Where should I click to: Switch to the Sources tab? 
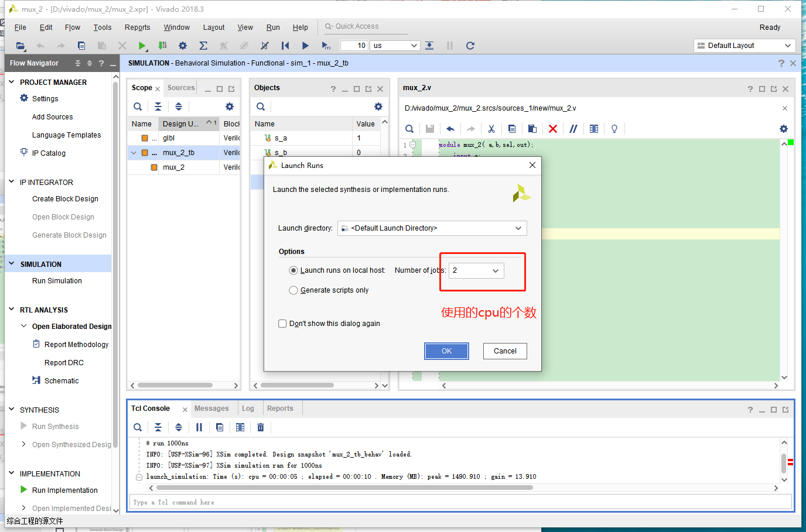[x=181, y=88]
